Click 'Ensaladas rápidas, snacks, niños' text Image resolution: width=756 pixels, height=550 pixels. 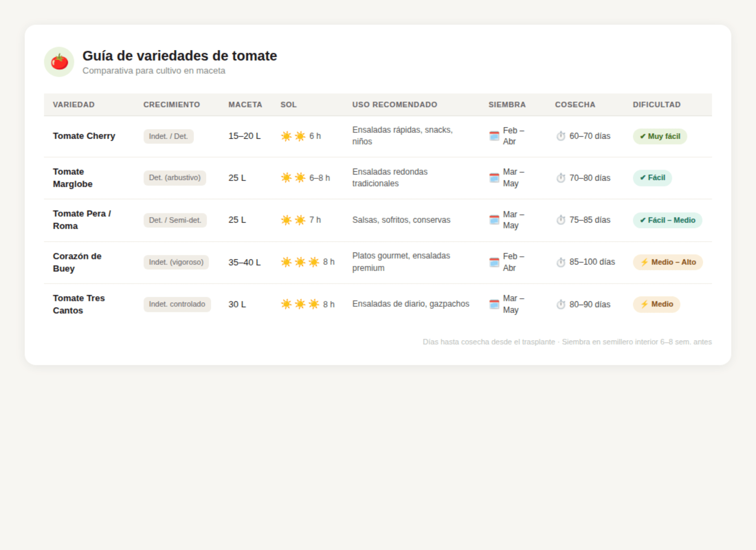point(402,136)
